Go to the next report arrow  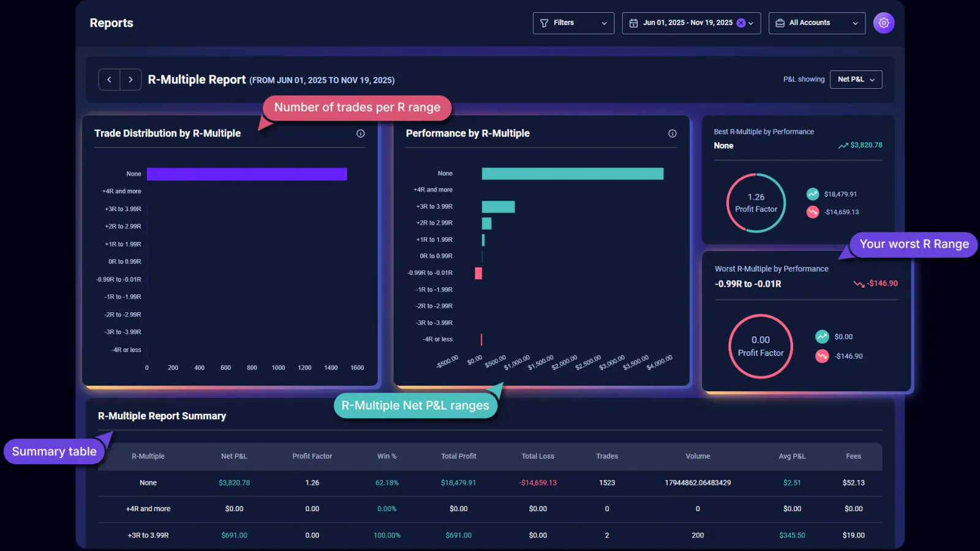[130, 80]
